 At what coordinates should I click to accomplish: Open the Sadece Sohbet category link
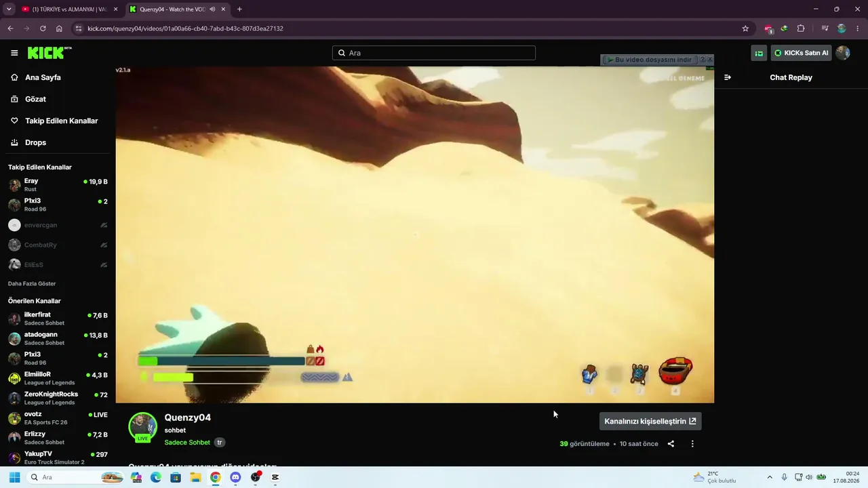click(x=187, y=443)
